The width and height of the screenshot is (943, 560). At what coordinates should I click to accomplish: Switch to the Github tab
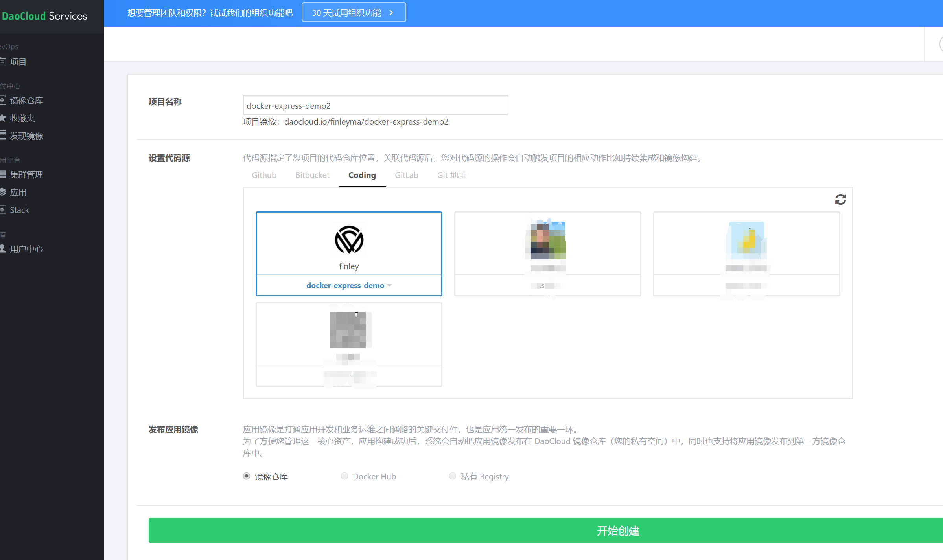pyautogui.click(x=264, y=175)
